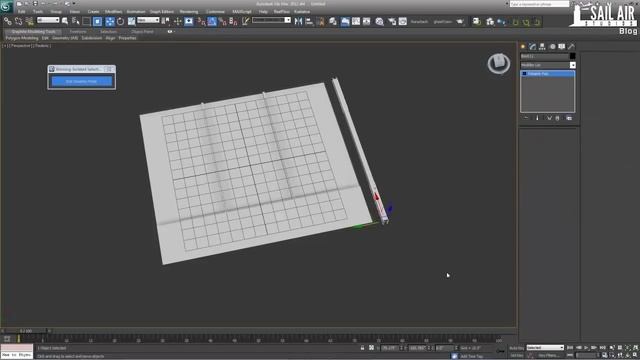Expand the Geometry (All) ribbon panel
640x360 pixels.
tap(65, 38)
